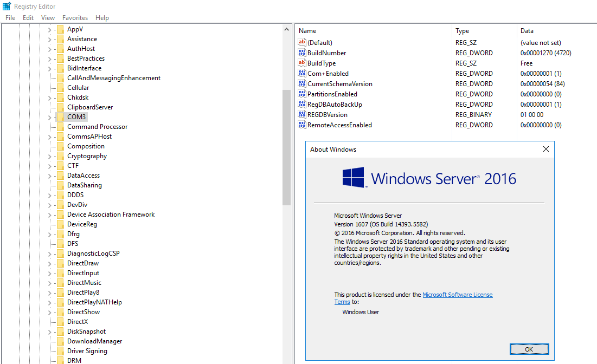Expand the Device Association Framework key
The image size is (597, 364).
(x=49, y=215)
